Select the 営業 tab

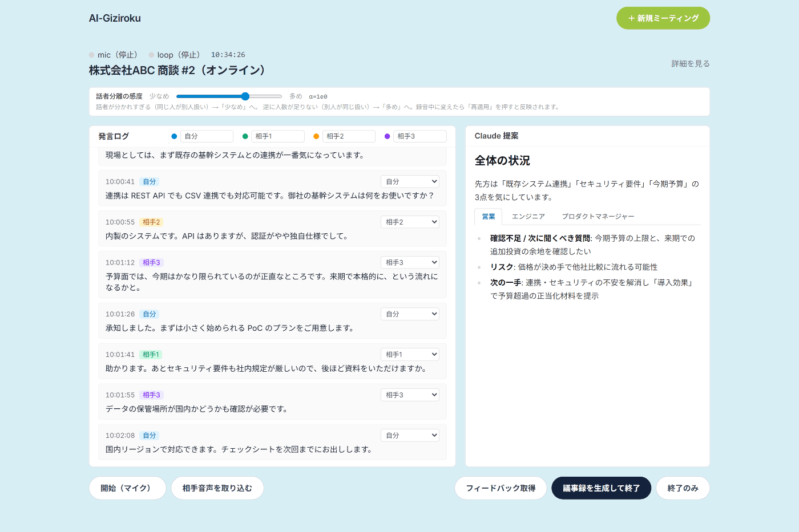pos(489,217)
